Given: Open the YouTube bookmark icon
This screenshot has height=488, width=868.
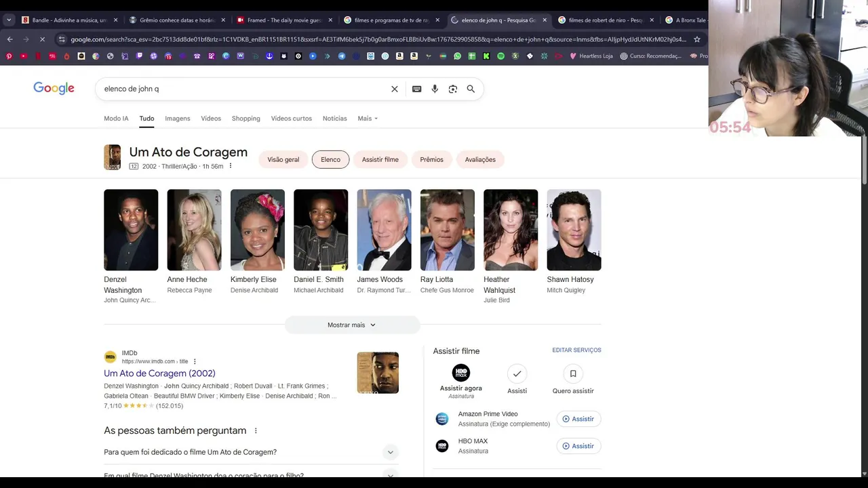Looking at the screenshot, I should pos(24,56).
